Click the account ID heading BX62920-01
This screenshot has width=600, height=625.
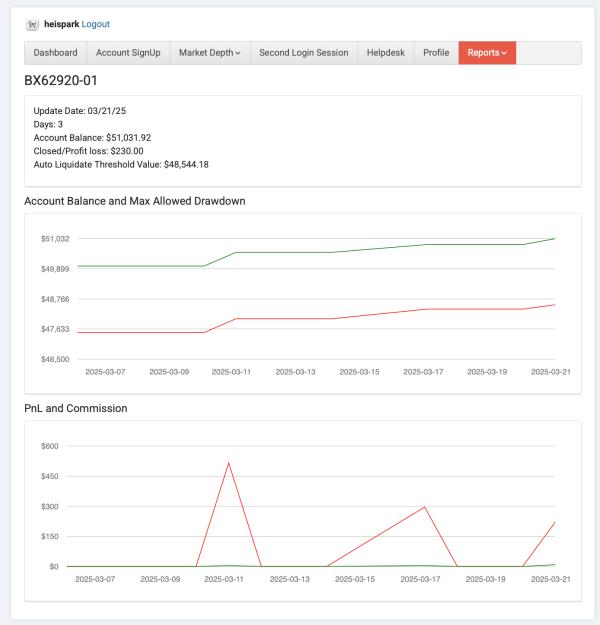tap(61, 81)
